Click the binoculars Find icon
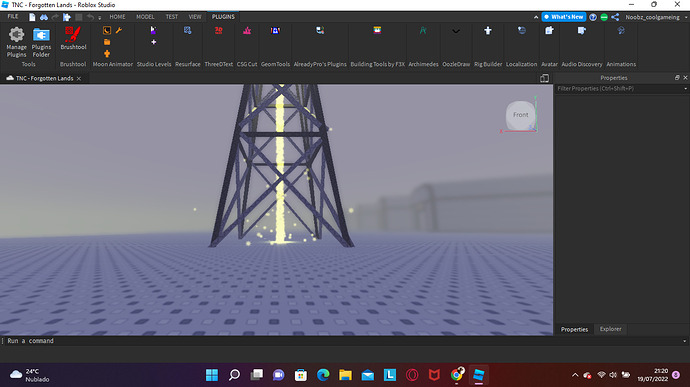 [44, 17]
